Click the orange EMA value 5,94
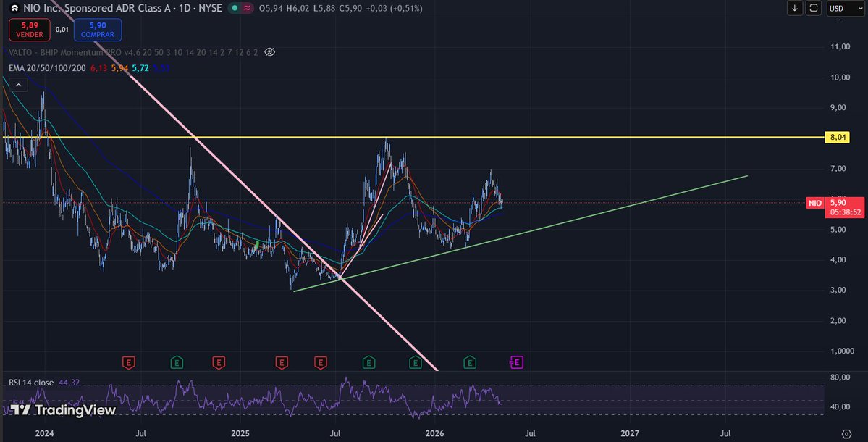 coord(119,68)
